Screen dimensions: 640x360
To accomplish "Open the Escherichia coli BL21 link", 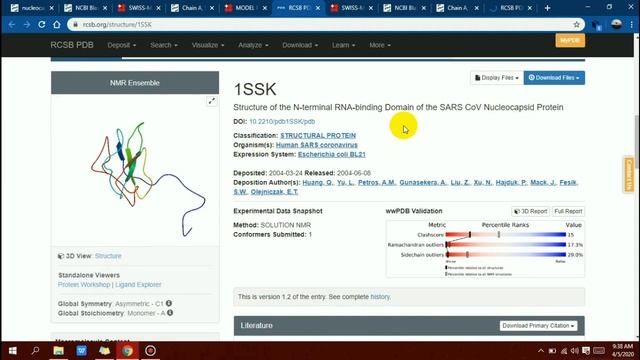I will click(331, 154).
